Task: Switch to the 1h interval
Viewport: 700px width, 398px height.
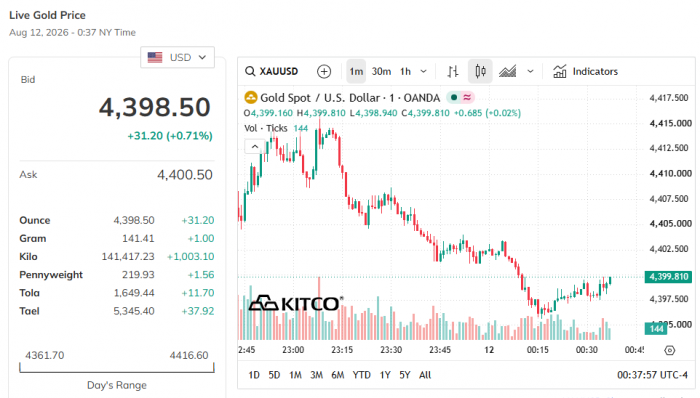Action: pos(405,71)
